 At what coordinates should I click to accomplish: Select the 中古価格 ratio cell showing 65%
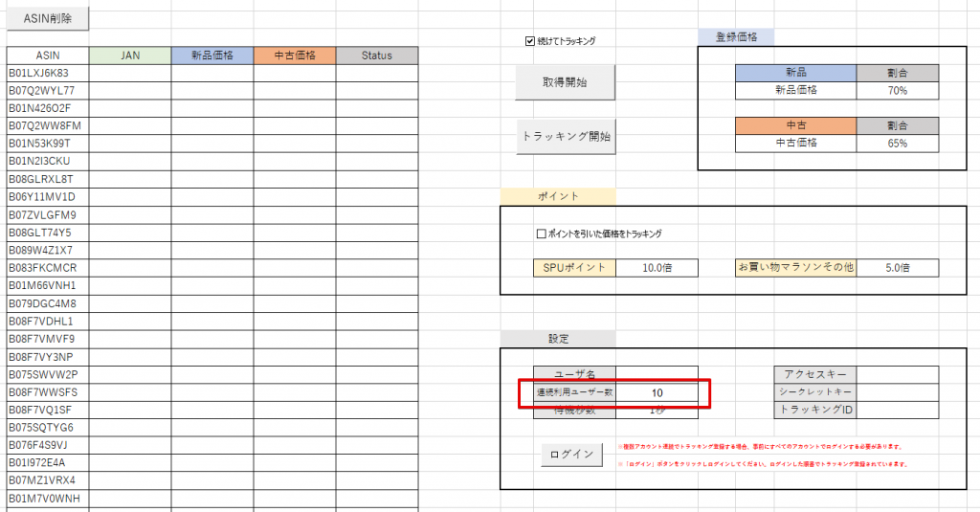tap(898, 143)
